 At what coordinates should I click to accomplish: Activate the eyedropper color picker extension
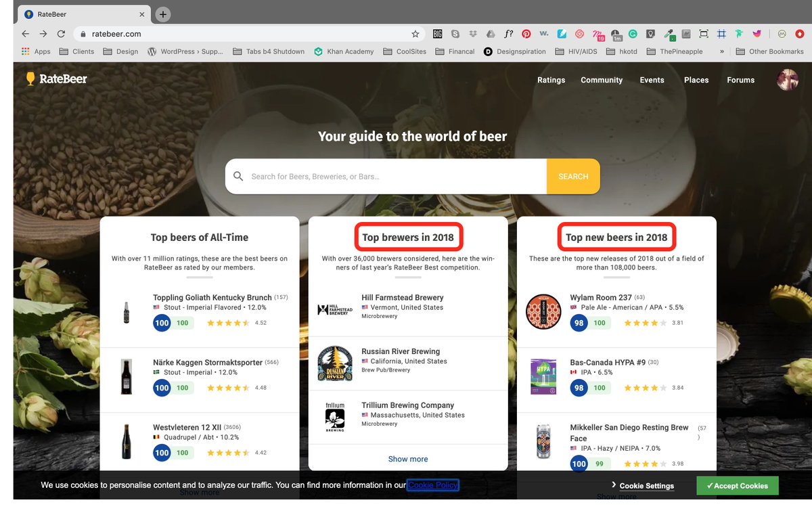coord(669,34)
